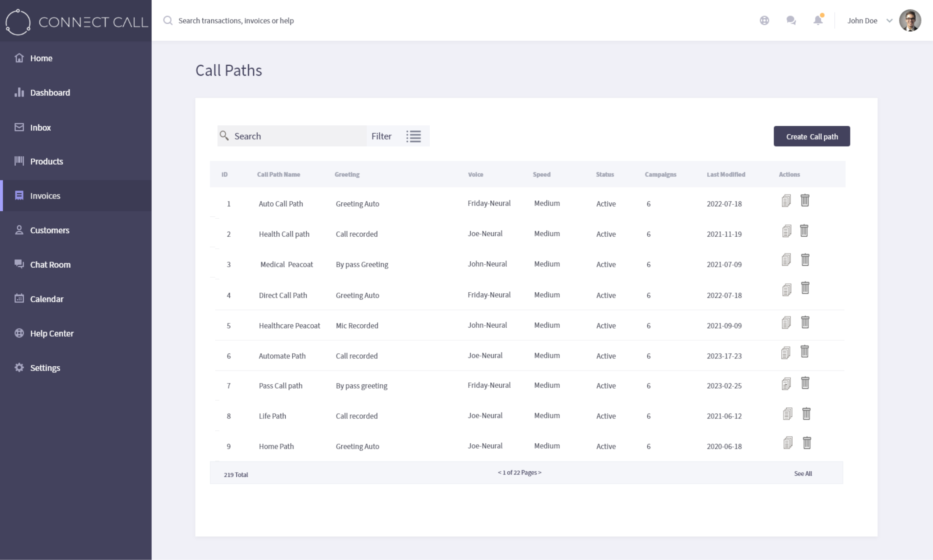This screenshot has height=560, width=933.
Task: Sort by Call Path Name column header
Action: 278,174
